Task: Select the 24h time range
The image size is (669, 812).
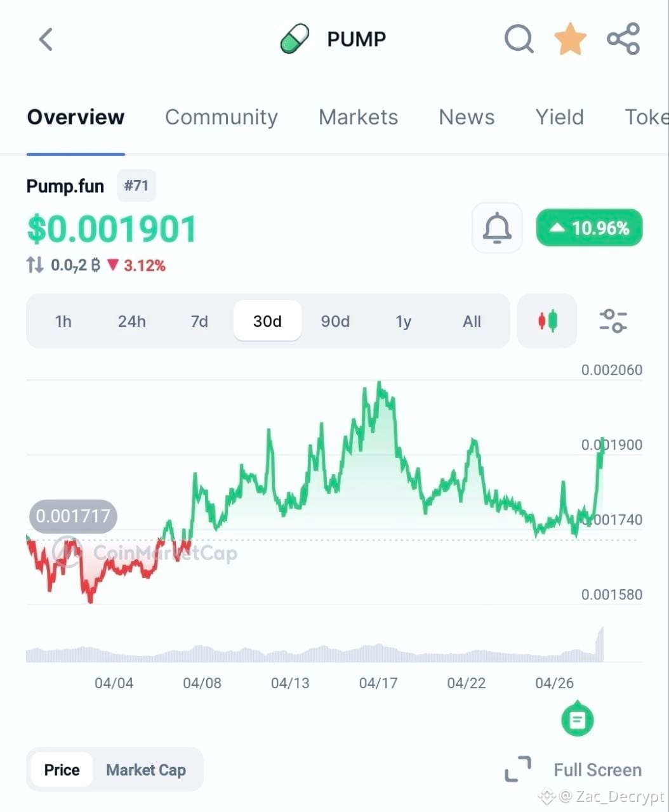Action: [x=131, y=321]
